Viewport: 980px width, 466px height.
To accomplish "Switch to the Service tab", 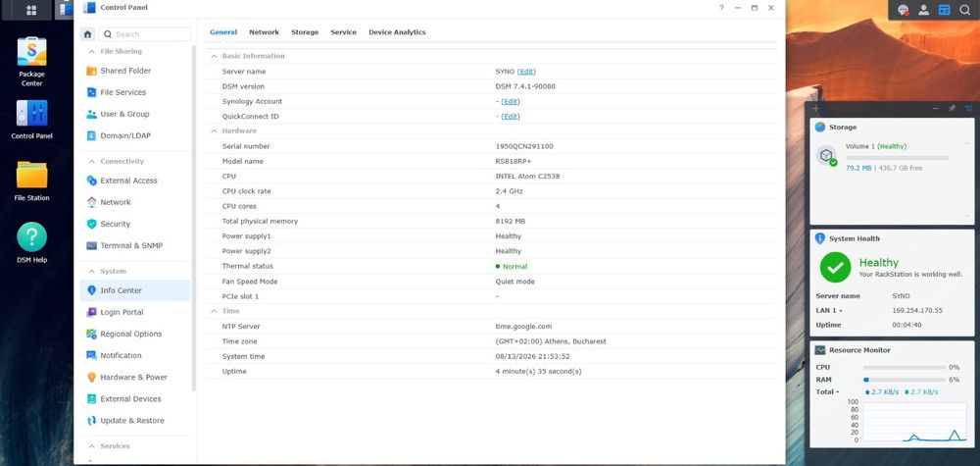I will coord(343,32).
